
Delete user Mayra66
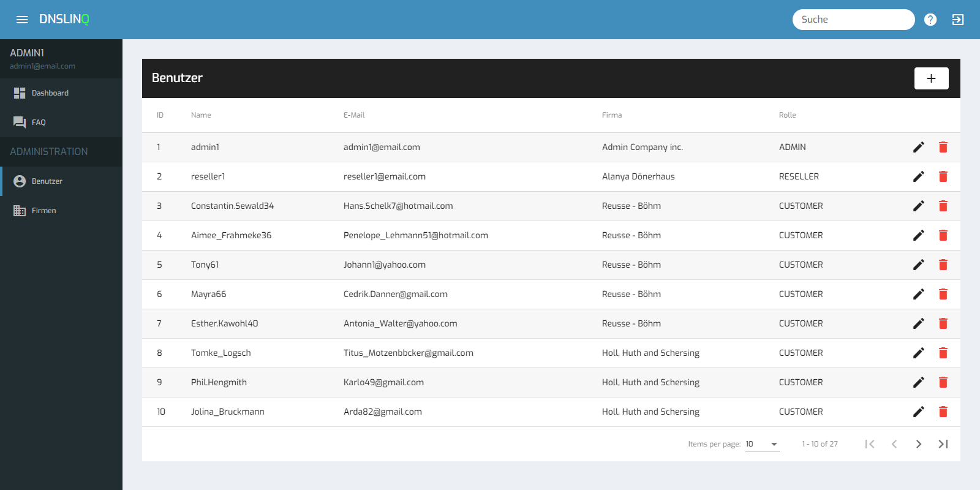click(x=943, y=294)
